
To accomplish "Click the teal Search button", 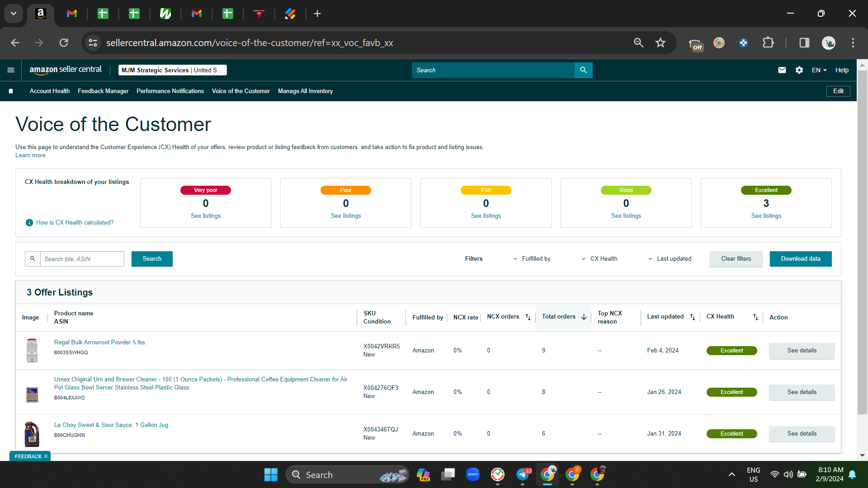I will pos(152,259).
